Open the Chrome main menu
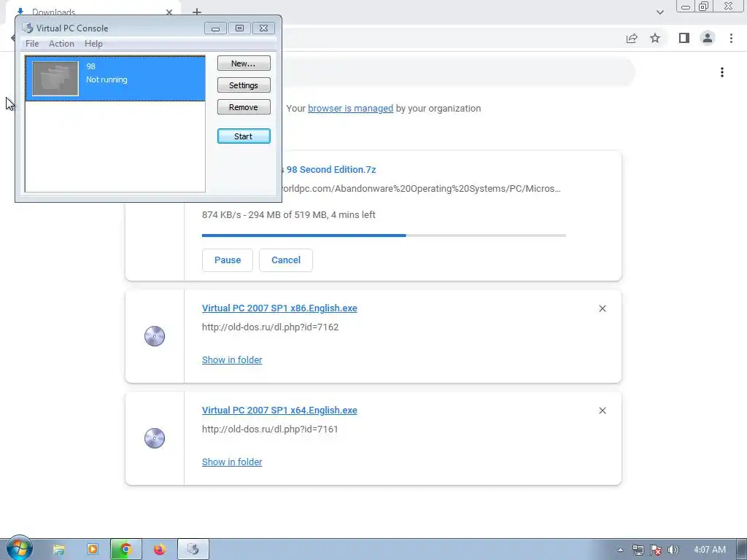This screenshot has height=560, width=747. coord(731,38)
